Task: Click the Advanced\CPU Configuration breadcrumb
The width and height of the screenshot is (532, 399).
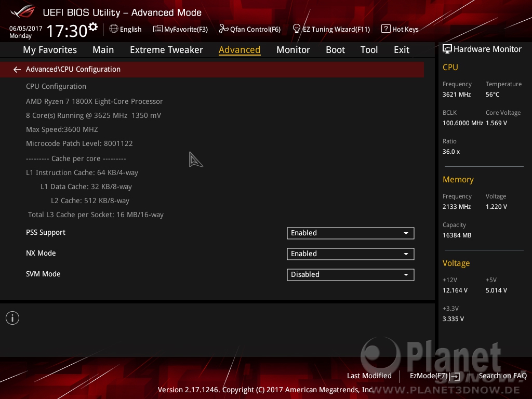Action: [x=73, y=69]
